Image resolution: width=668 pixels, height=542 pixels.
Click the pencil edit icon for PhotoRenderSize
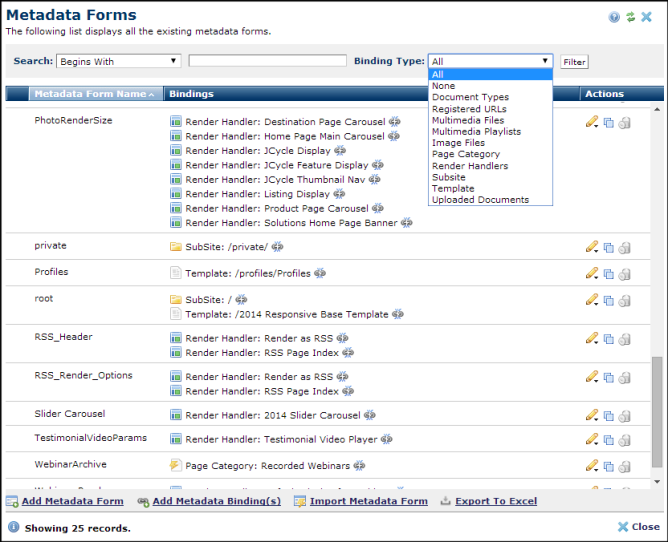pos(592,122)
